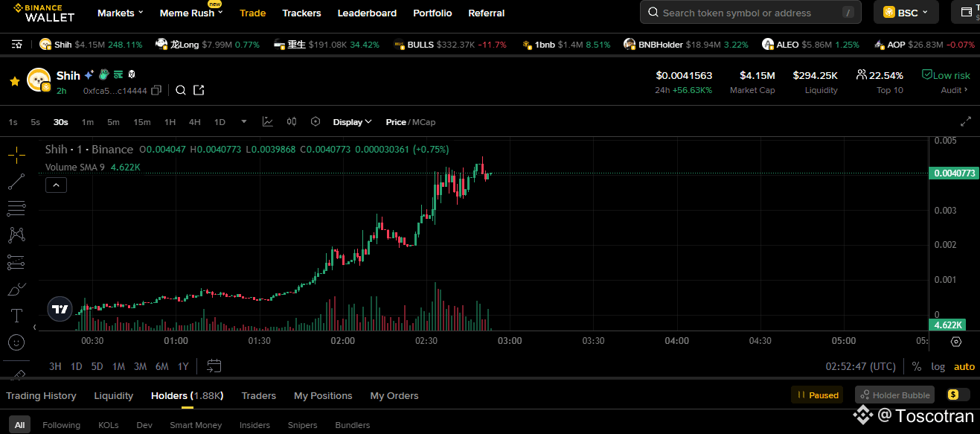The height and width of the screenshot is (434, 980).
Task: Click the green hand badge next to Shih
Action: pyautogui.click(x=104, y=74)
